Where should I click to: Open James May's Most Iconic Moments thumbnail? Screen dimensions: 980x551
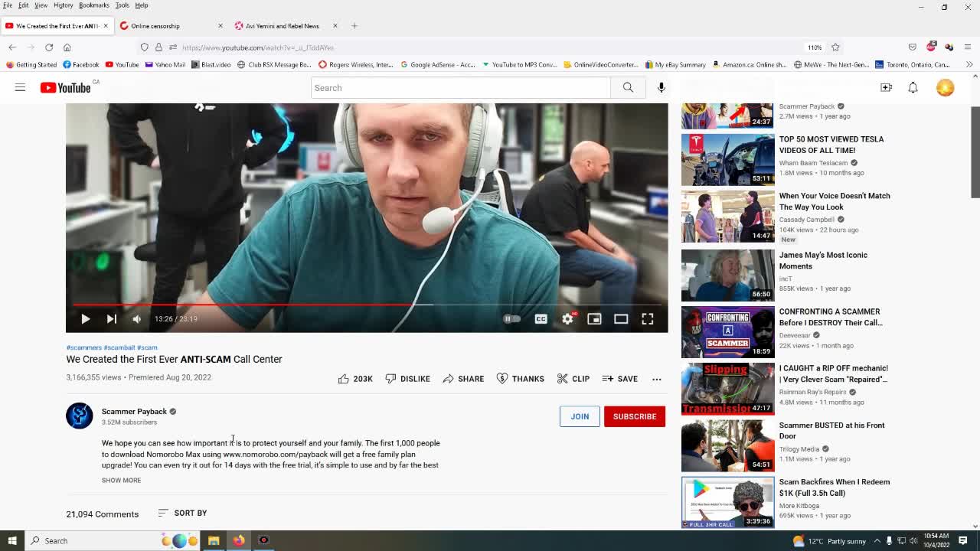coord(728,275)
